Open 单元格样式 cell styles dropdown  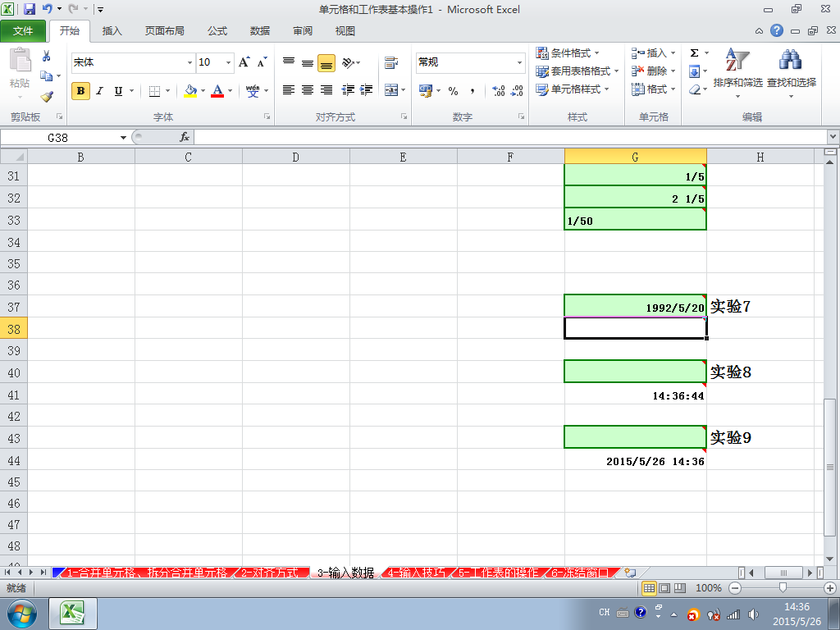(x=572, y=89)
